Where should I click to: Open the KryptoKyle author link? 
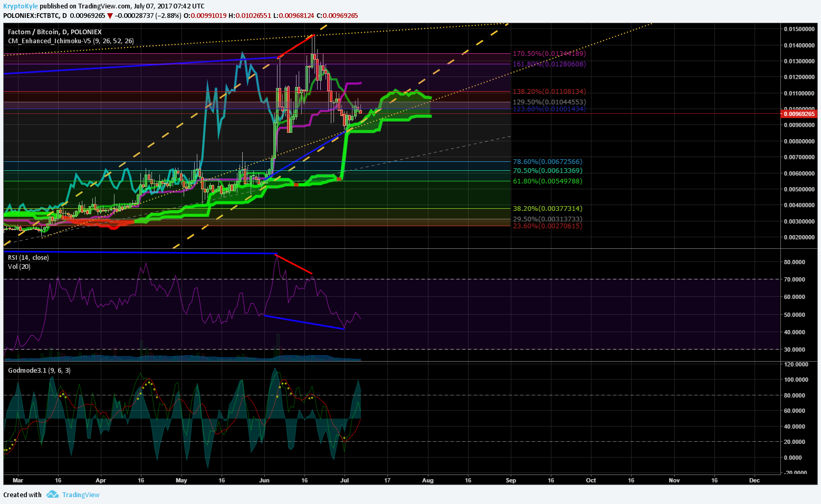tap(20, 6)
